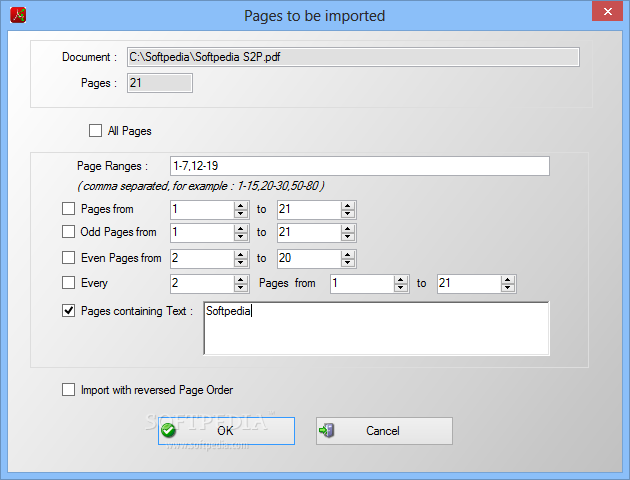
Task: Enable the All Pages checkbox
Action: pyautogui.click(x=95, y=131)
